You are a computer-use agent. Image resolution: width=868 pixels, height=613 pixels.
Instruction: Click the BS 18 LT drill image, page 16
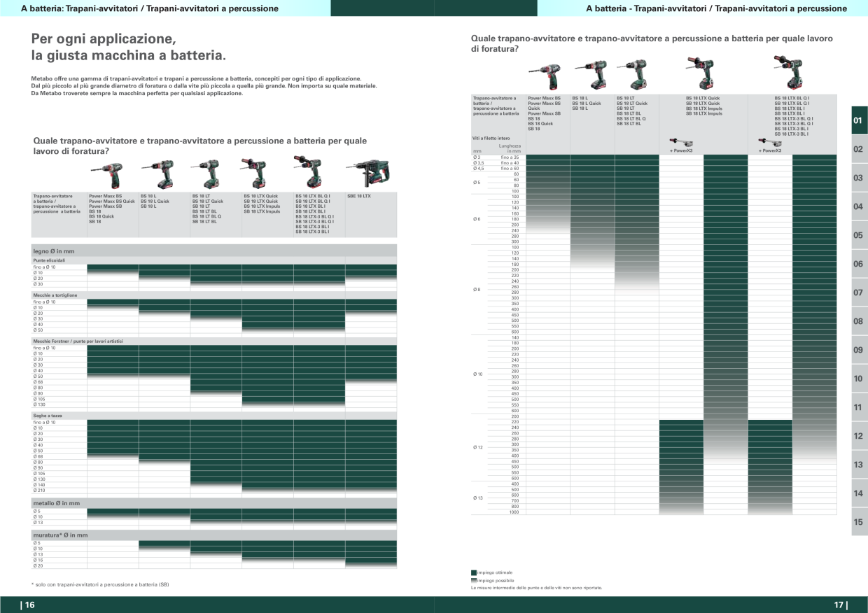[209, 176]
